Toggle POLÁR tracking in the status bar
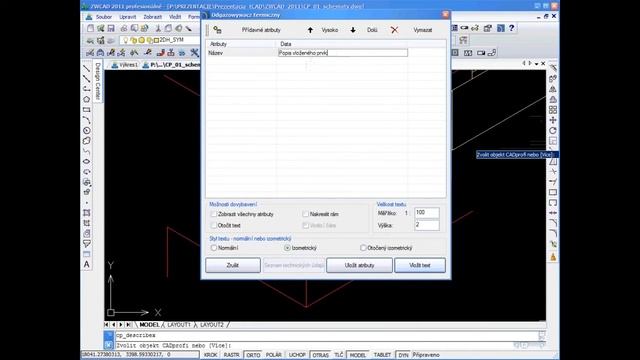Image resolution: width=640 pixels, height=360 pixels. pyautogui.click(x=274, y=355)
